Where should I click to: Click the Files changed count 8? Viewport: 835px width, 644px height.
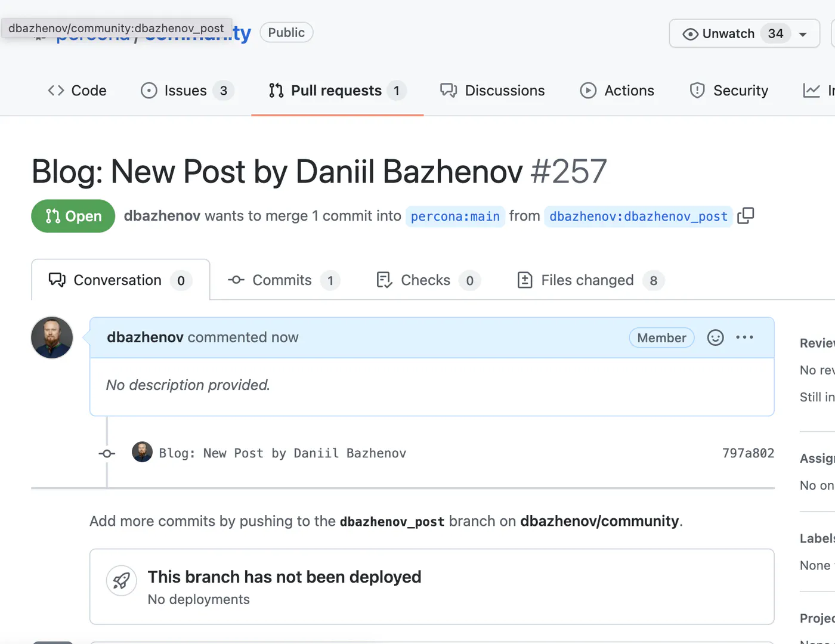tap(654, 281)
